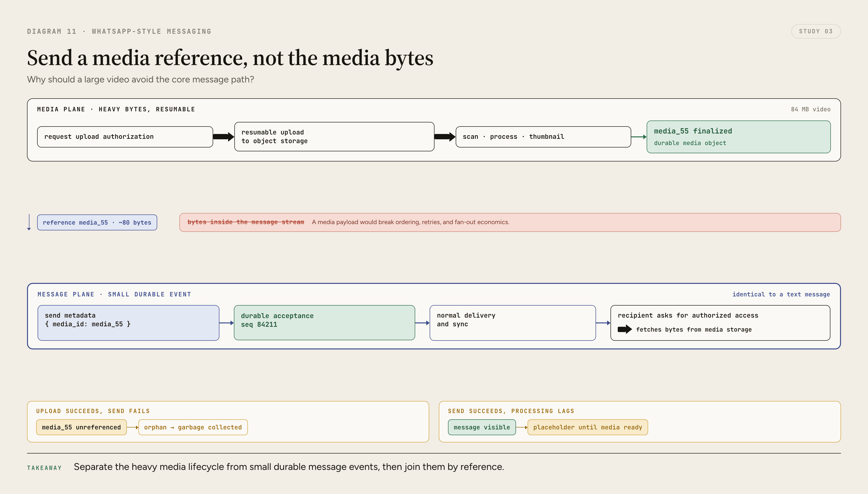Click the black arrow before scan process thumbnail
Viewport: 868px width, 494px height.
point(445,137)
